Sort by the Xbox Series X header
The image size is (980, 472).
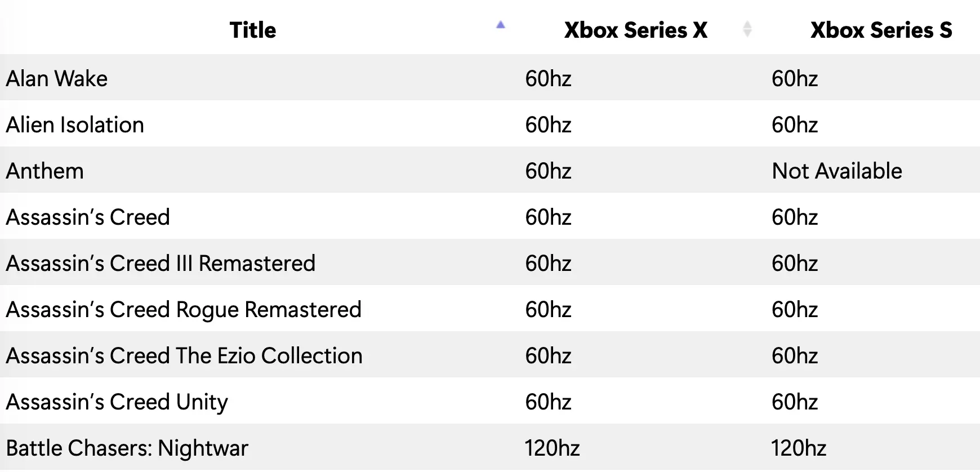[635, 30]
